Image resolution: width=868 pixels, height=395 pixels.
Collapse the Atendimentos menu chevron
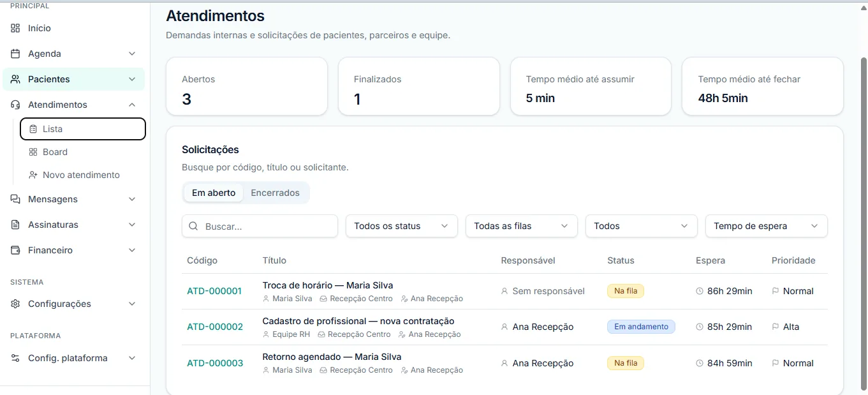click(132, 105)
